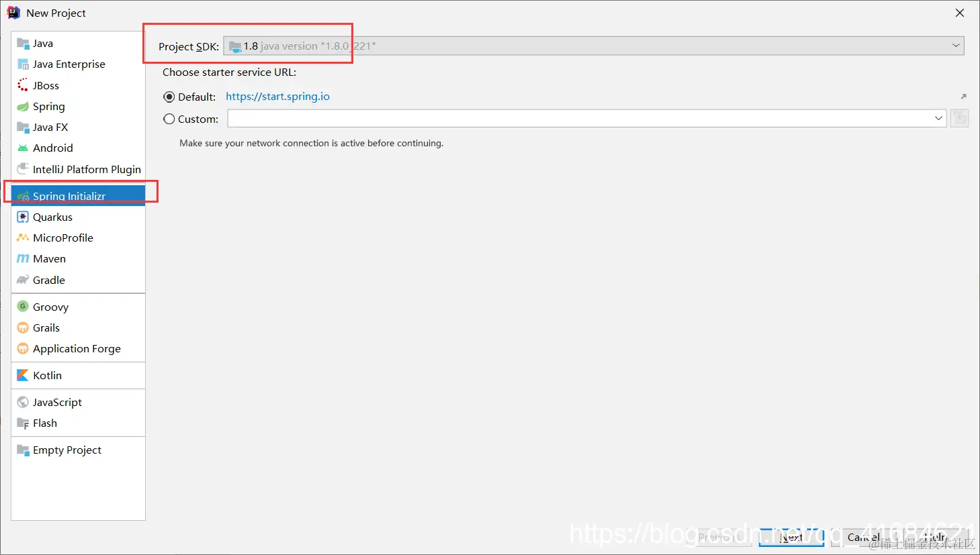Open the Custom URL history dropdown arrow
The height and width of the screenshot is (555, 980).
[938, 119]
